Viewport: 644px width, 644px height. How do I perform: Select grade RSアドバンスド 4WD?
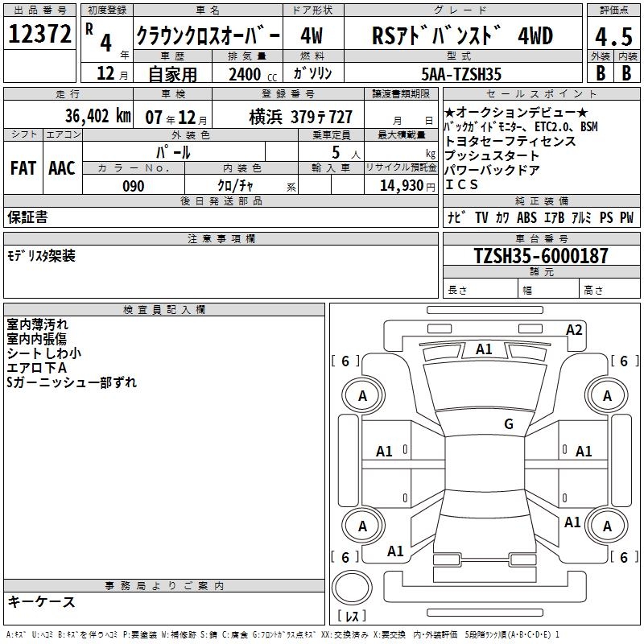coord(462,35)
